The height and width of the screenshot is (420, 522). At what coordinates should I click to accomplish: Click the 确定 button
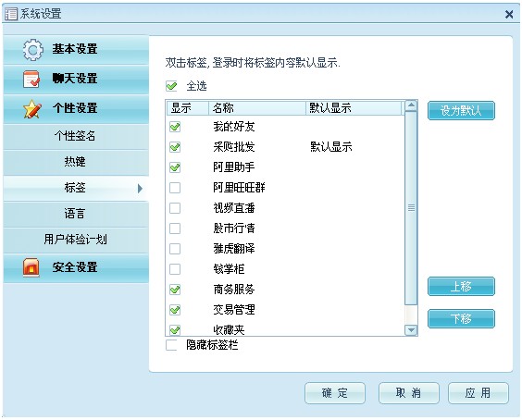click(335, 393)
